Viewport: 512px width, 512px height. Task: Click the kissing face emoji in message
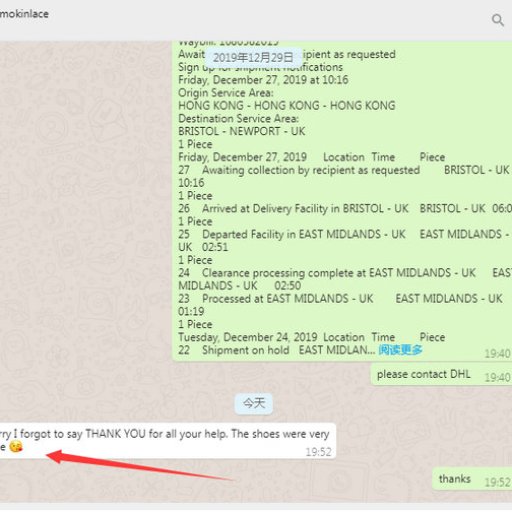click(x=16, y=447)
